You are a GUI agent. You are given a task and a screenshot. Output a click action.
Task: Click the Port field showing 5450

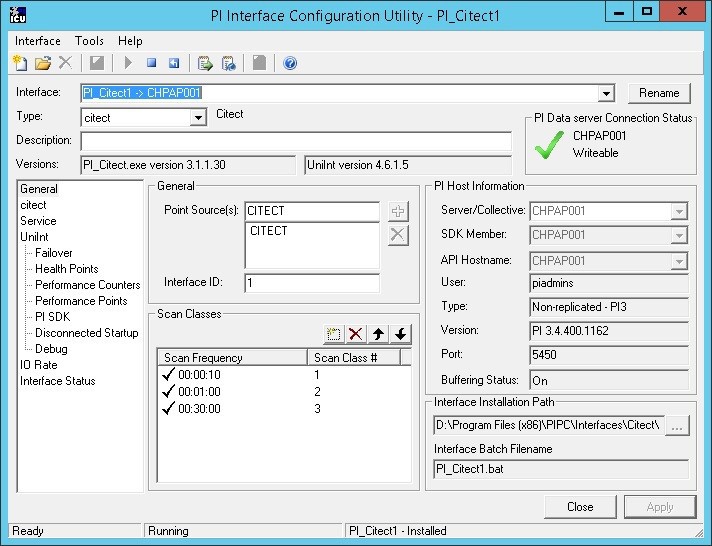[x=609, y=355]
